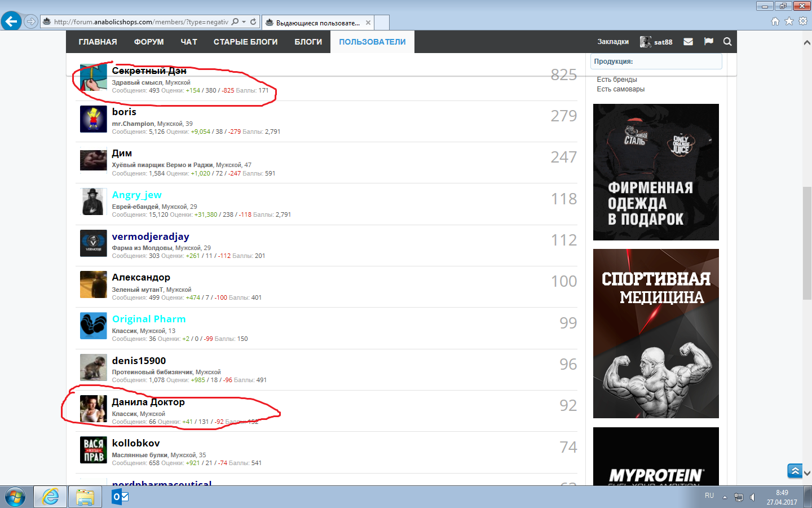Switch to the ФОРУМ navigation tab
This screenshot has height=508, width=812.
pyautogui.click(x=149, y=42)
